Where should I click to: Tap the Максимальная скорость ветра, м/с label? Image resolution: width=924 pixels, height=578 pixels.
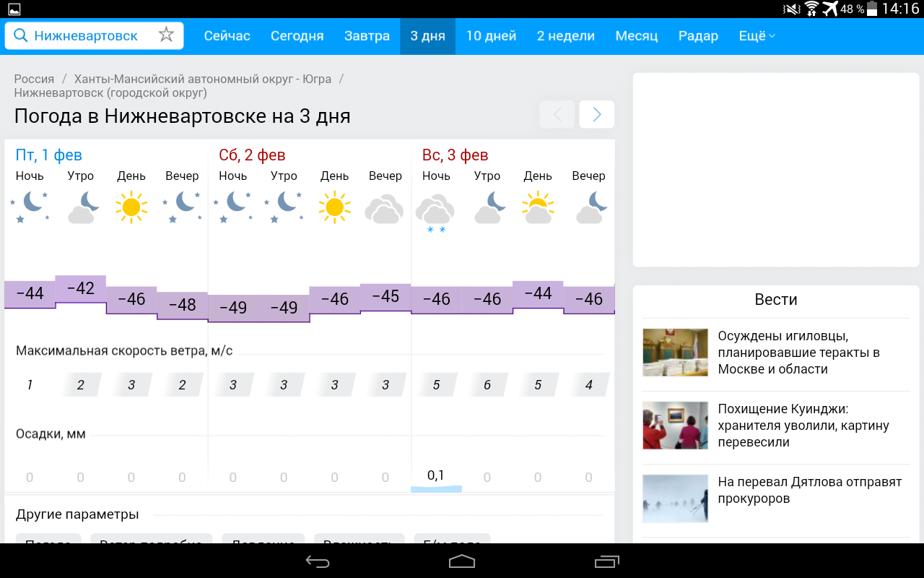[124, 351]
